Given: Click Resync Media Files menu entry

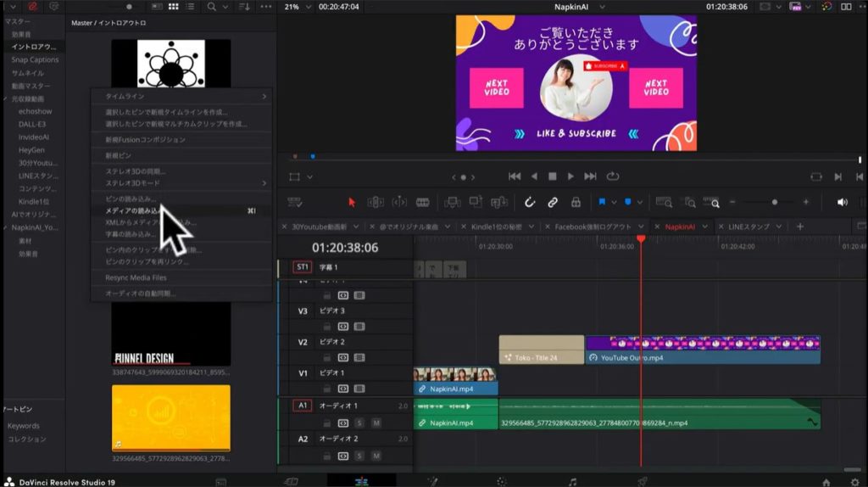Looking at the screenshot, I should [136, 277].
